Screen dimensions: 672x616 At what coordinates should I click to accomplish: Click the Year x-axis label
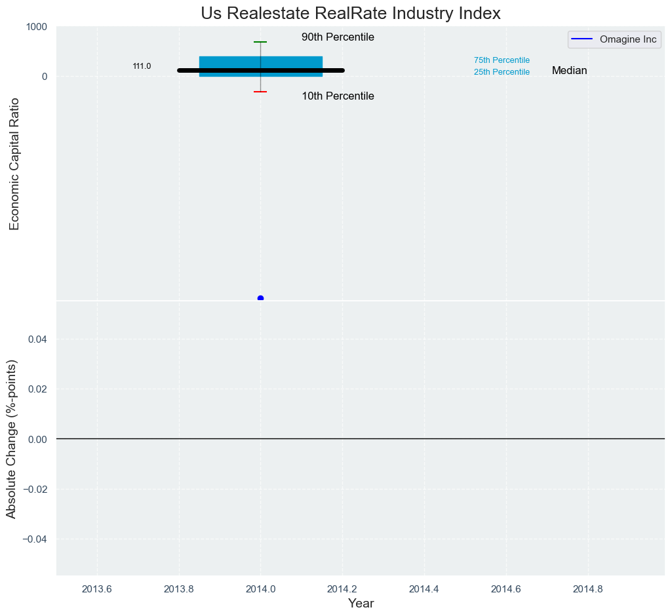coord(361,604)
